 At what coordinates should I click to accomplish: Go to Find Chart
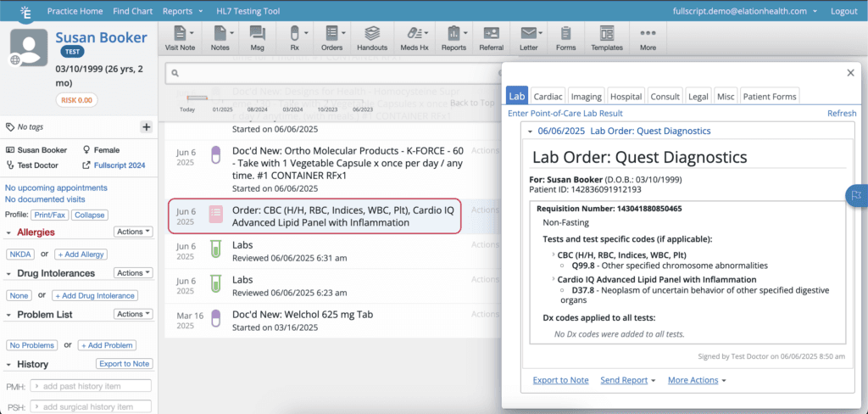tap(133, 11)
